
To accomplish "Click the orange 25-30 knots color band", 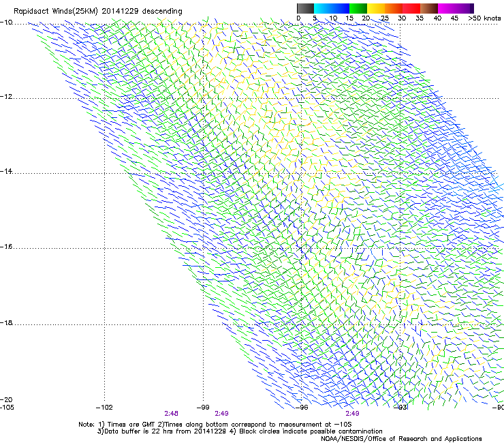I will pyautogui.click(x=394, y=8).
